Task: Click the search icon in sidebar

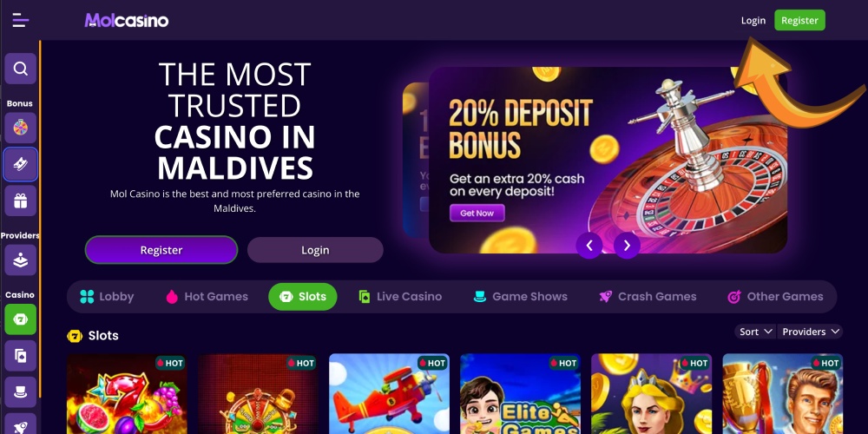Action: [x=21, y=69]
